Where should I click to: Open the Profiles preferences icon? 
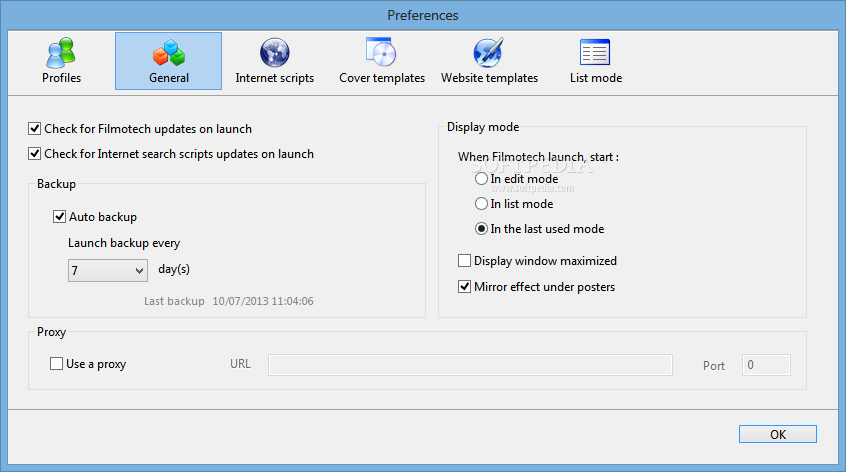(61, 52)
